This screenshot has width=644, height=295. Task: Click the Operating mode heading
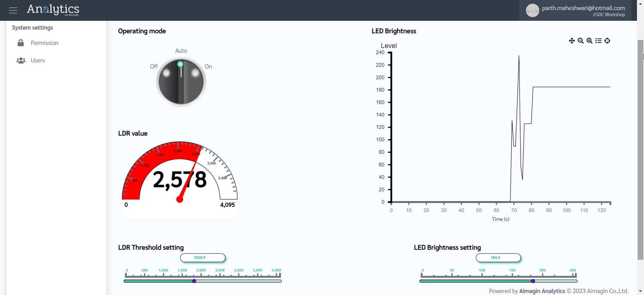click(142, 31)
